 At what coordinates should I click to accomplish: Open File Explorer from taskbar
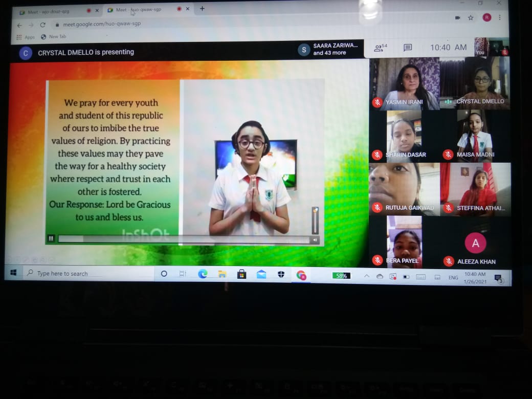click(x=222, y=274)
